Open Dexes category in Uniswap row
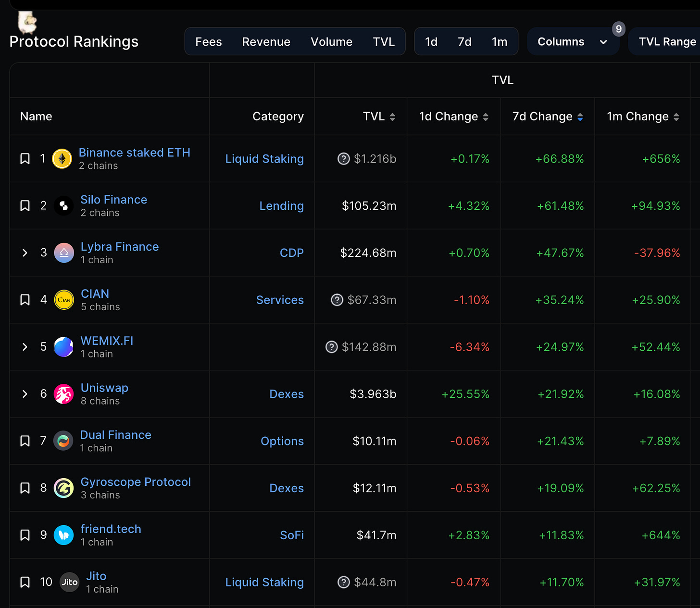700x608 pixels. [287, 394]
